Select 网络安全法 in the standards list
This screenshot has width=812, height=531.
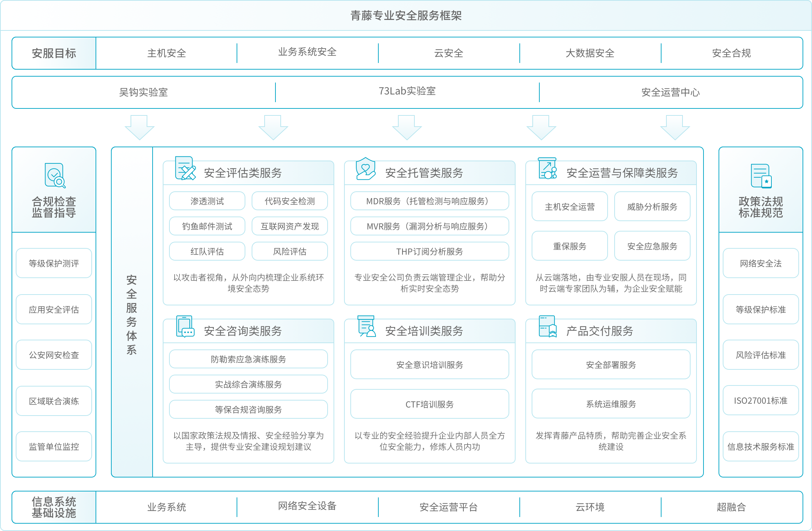760,263
